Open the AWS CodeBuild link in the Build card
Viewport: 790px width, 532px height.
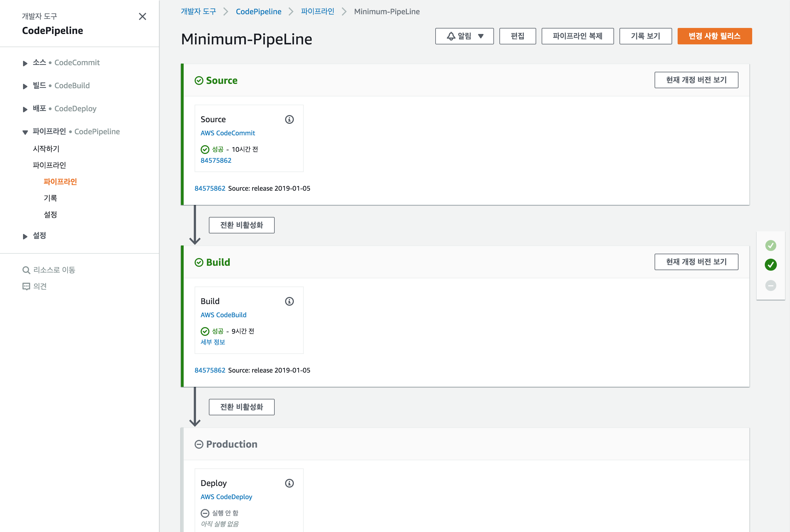click(x=223, y=315)
